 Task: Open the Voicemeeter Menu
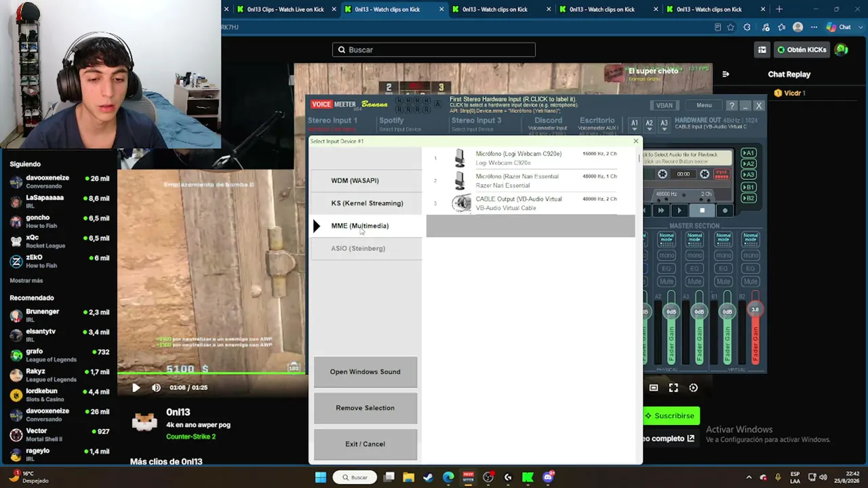pos(704,106)
